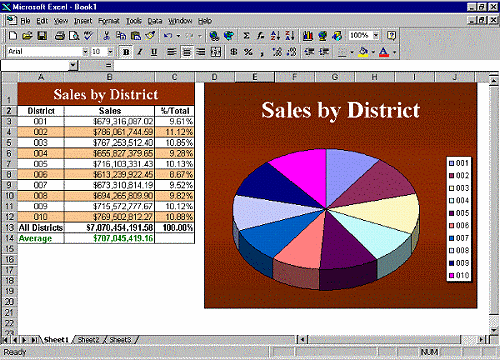The width and height of the screenshot is (500, 360).
Task: Toggle Align Left
Action: [172, 52]
